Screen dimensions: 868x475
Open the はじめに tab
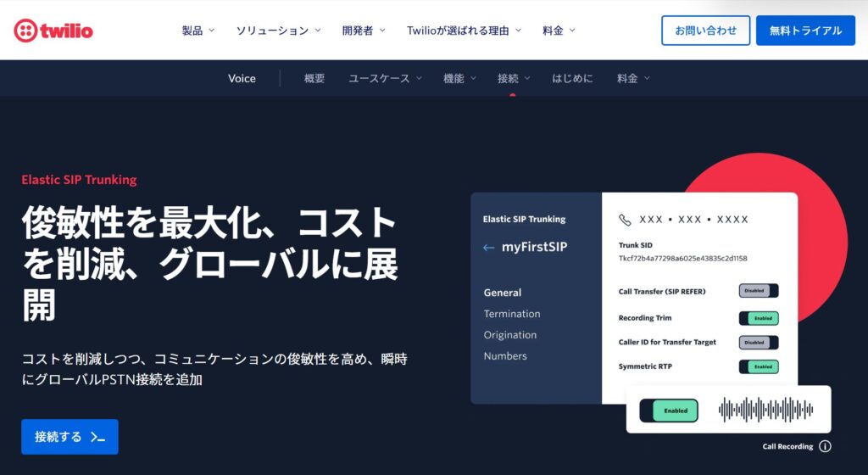pyautogui.click(x=572, y=79)
